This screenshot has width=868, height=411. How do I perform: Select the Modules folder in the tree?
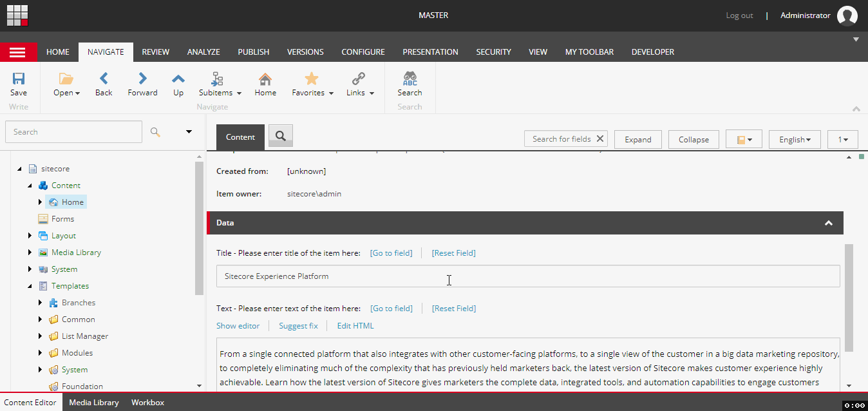71,353
